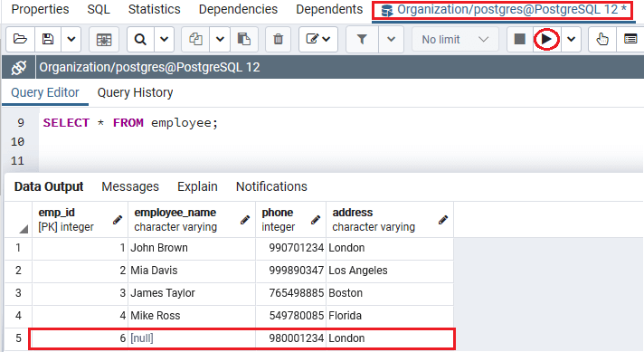
Task: Click phone cell 999890347
Action: tap(290, 271)
